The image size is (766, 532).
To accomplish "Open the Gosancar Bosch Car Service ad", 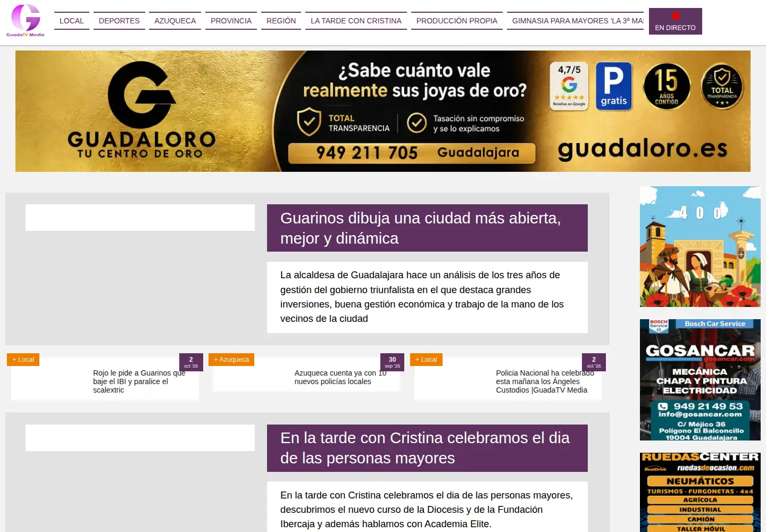I will tap(700, 380).
